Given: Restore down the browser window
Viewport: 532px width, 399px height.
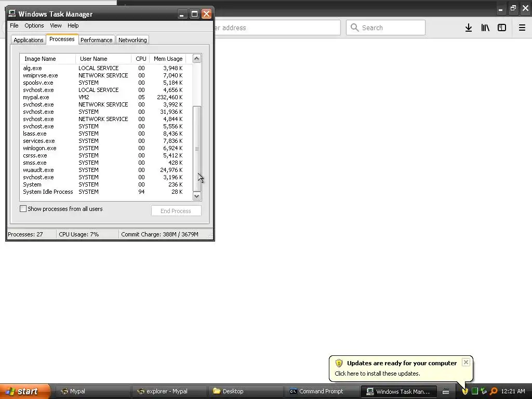Looking at the screenshot, I should point(513,8).
